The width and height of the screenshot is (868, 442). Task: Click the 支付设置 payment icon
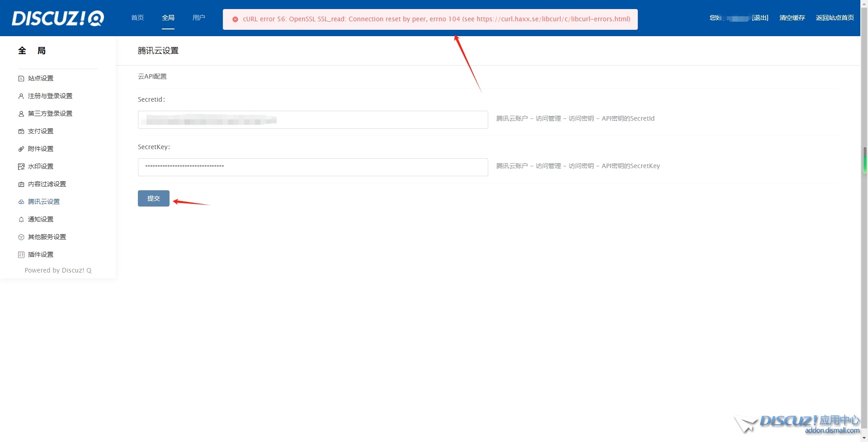[x=21, y=132]
